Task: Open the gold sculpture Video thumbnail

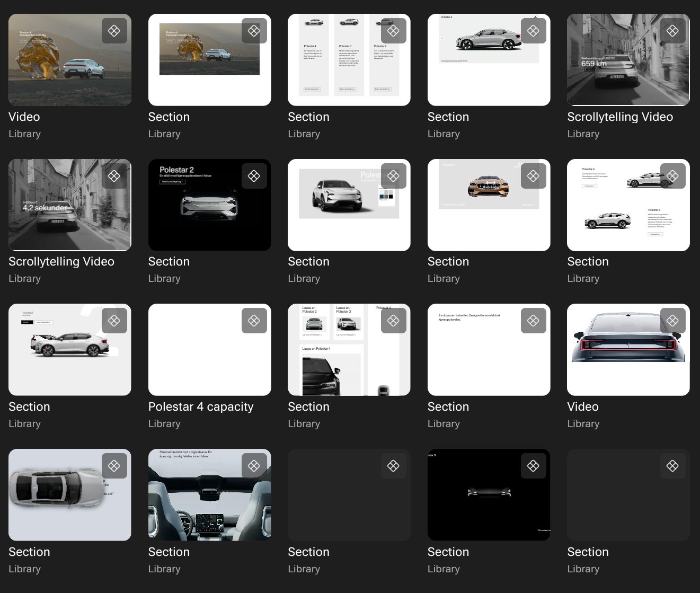Action: point(70,60)
